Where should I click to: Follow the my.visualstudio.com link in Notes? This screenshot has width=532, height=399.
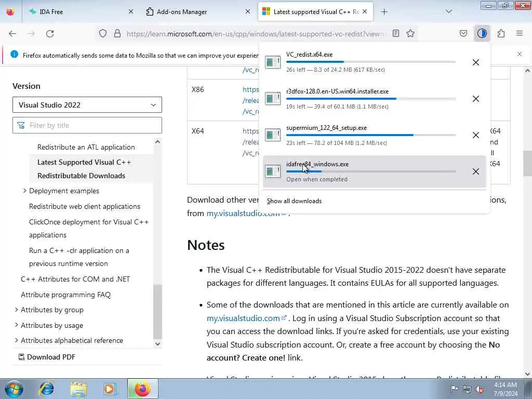coord(247,318)
